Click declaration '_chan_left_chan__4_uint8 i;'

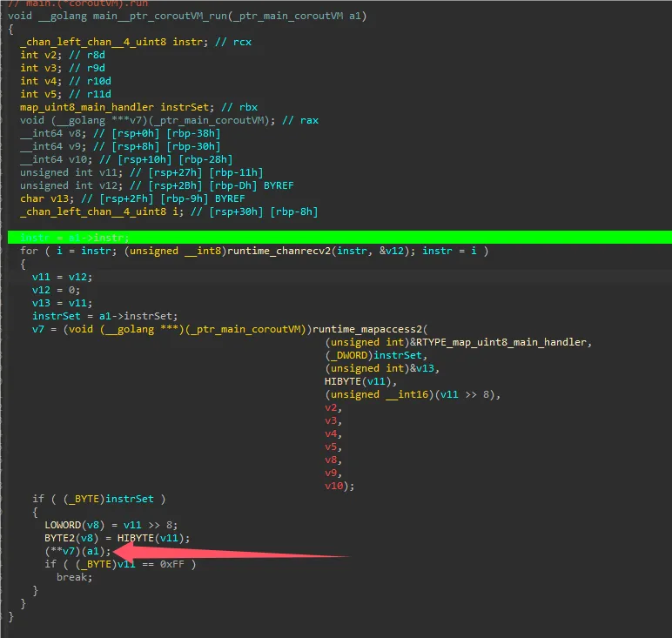(x=102, y=212)
